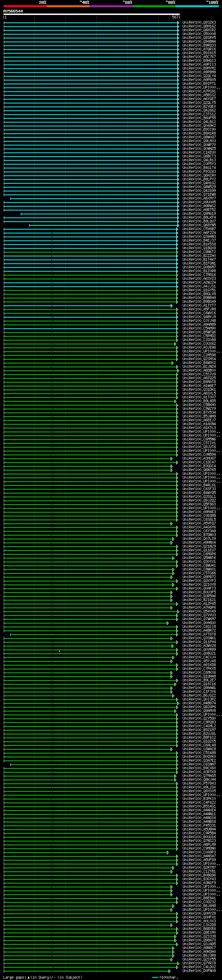222x980 pixels.
Task: Pick hit label UniRef100_Q069K2
Action: tap(199, 125)
